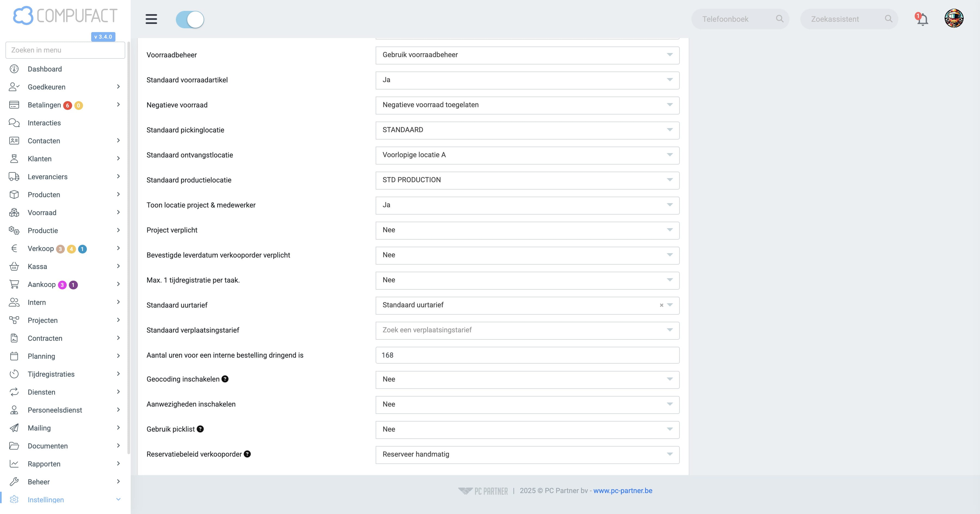Viewport: 980px width, 514px height.
Task: Click the Leveranciers truck icon
Action: (x=14, y=177)
